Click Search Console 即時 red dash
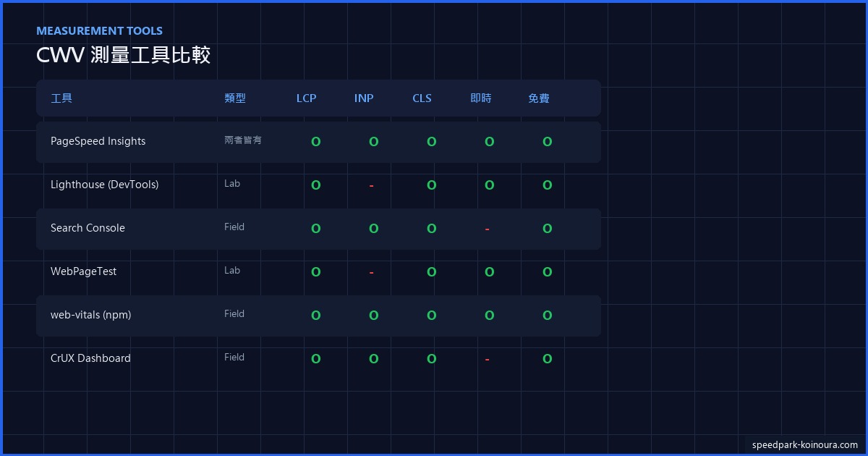This screenshot has height=456, width=868. (x=487, y=229)
